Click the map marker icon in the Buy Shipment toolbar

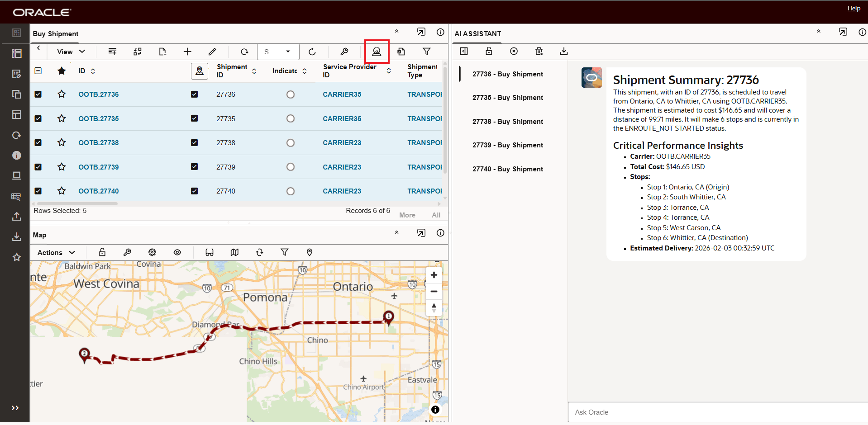(377, 52)
